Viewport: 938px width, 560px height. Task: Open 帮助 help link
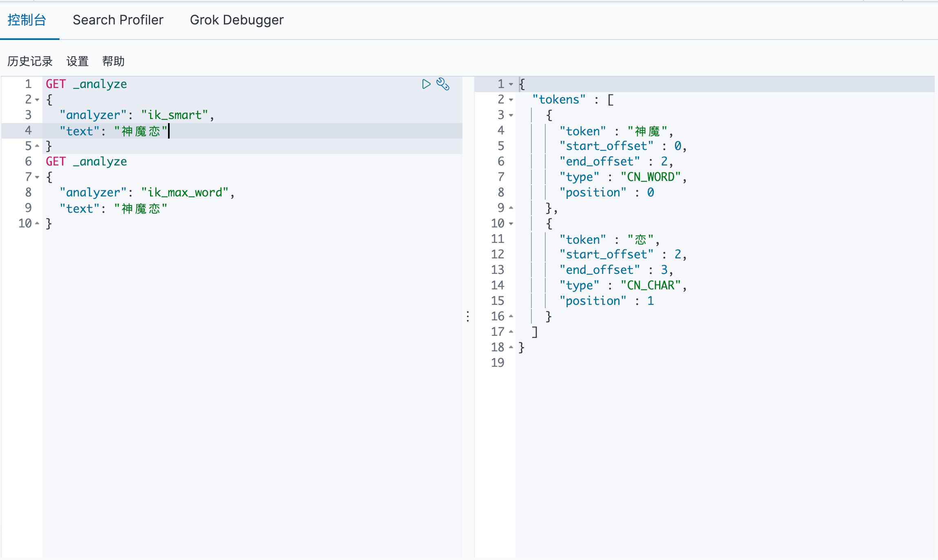click(x=113, y=61)
